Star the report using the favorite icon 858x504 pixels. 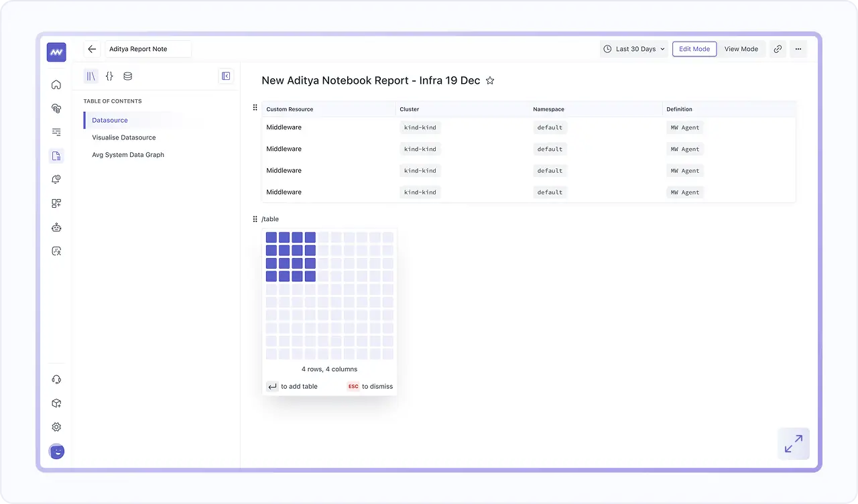point(490,80)
